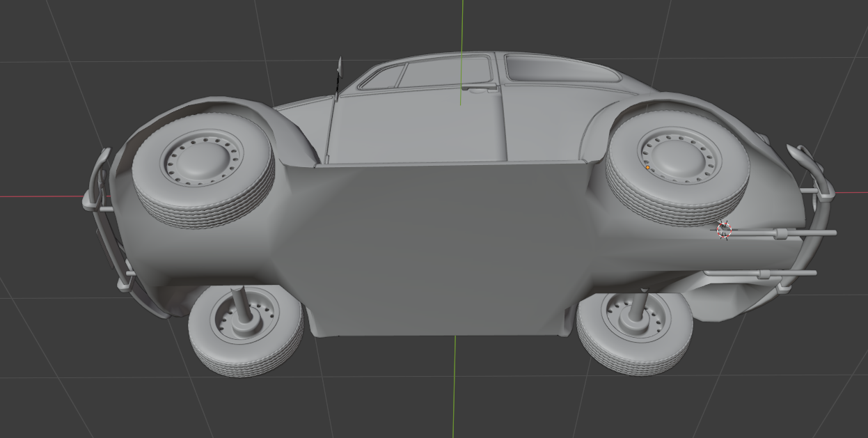Select the rear quarter window
Viewport: 868px width, 438px height.
pyautogui.click(x=557, y=68)
